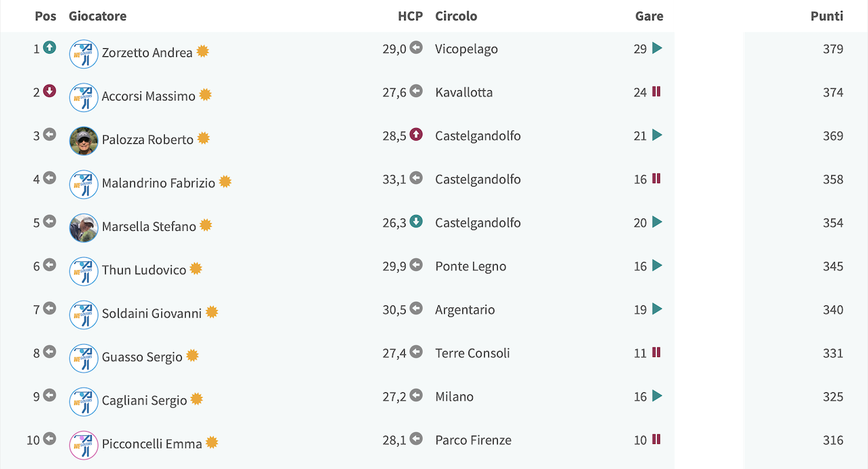
Task: Open Palozza Roberto's profile photo
Action: [84, 141]
